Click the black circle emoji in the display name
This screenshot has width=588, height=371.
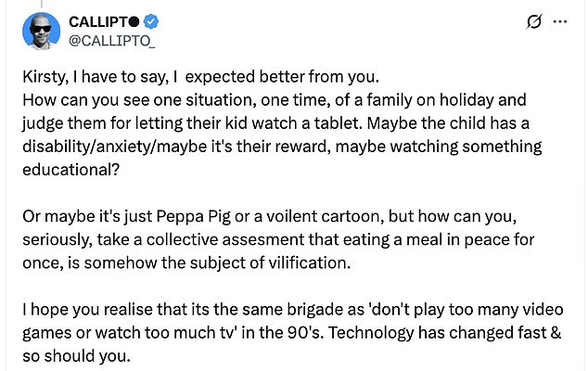pos(134,22)
